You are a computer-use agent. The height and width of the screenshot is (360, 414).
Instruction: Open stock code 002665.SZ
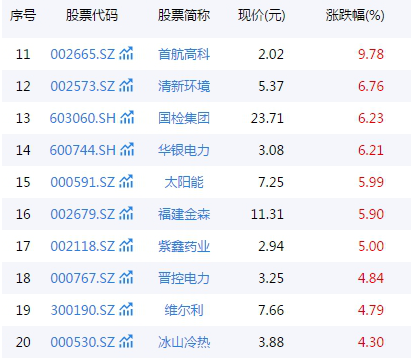(x=82, y=54)
